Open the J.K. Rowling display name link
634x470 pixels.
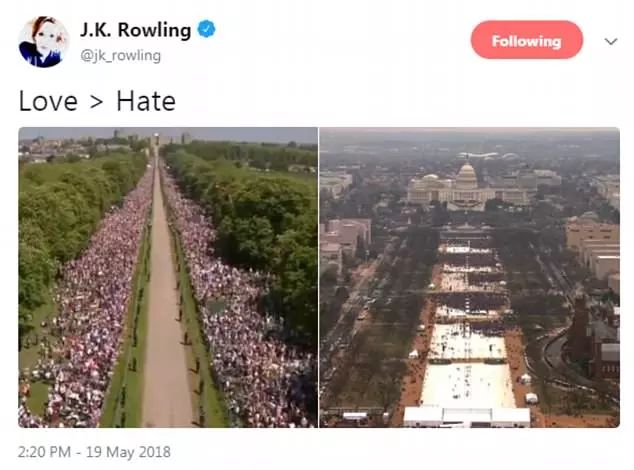tap(135, 30)
